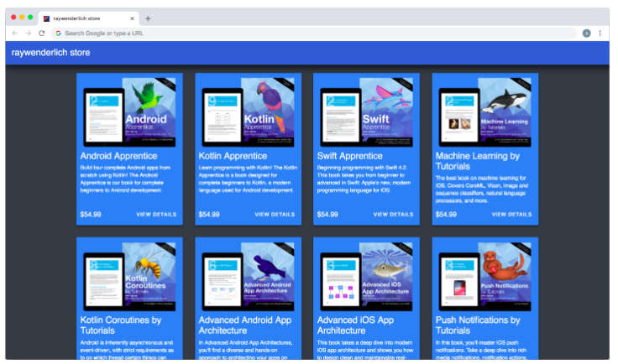Click the Push Notifications description text

pyautogui.click(x=481, y=350)
